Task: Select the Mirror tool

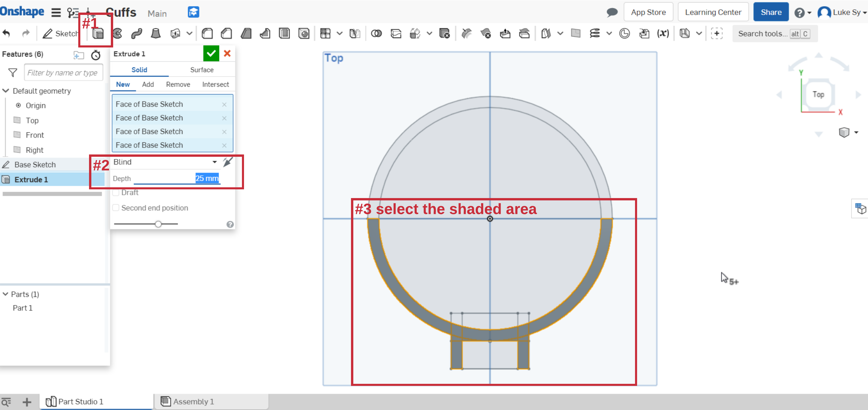Action: coord(355,33)
